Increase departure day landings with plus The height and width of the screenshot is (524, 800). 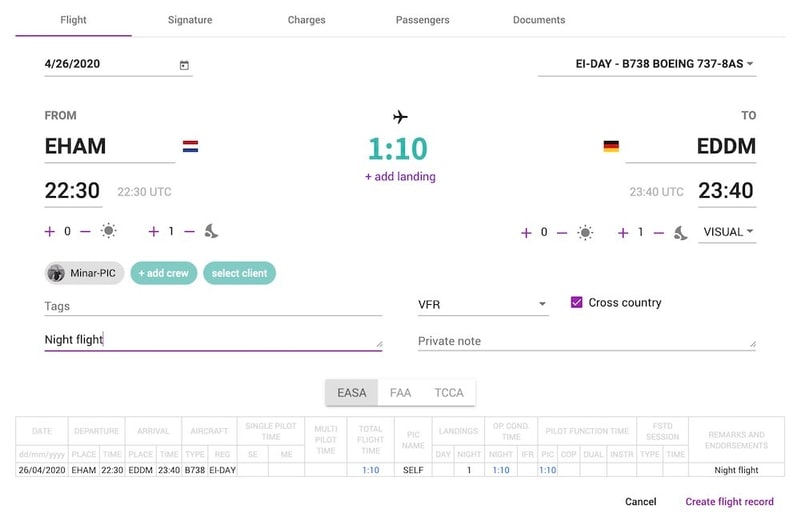click(x=50, y=231)
